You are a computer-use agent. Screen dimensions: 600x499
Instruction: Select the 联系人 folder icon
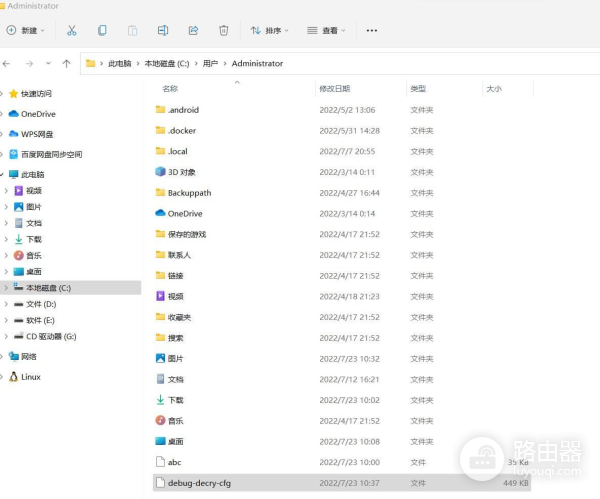(x=160, y=254)
